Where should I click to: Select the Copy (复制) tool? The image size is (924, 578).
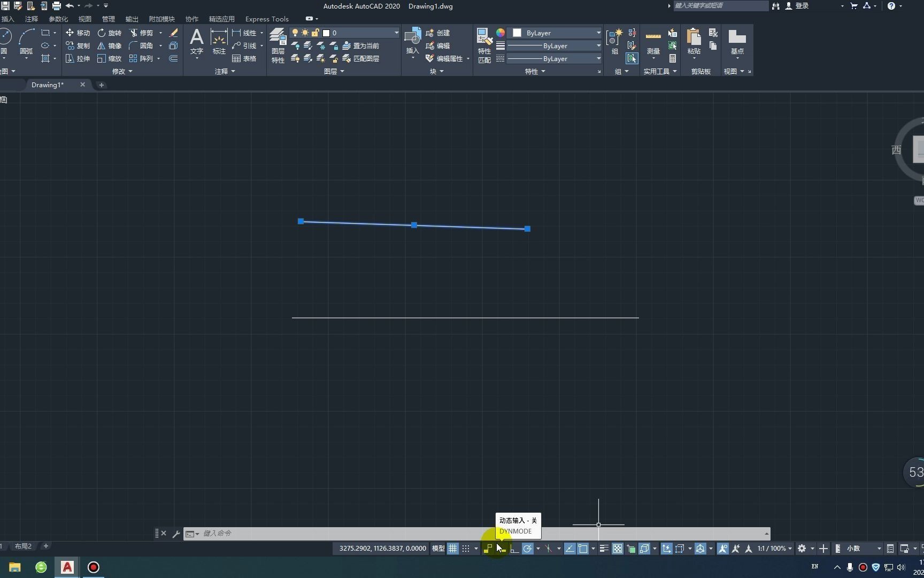(78, 45)
